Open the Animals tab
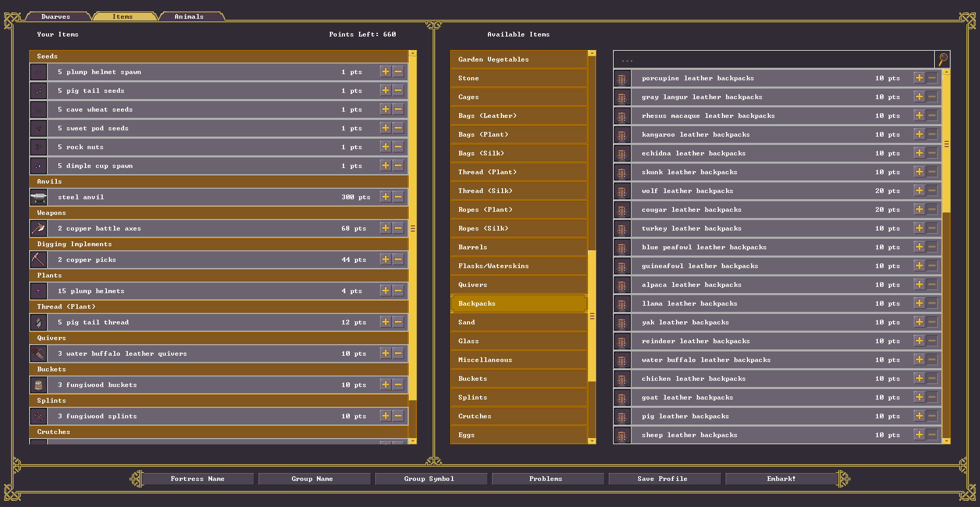The height and width of the screenshot is (507, 980). click(189, 17)
